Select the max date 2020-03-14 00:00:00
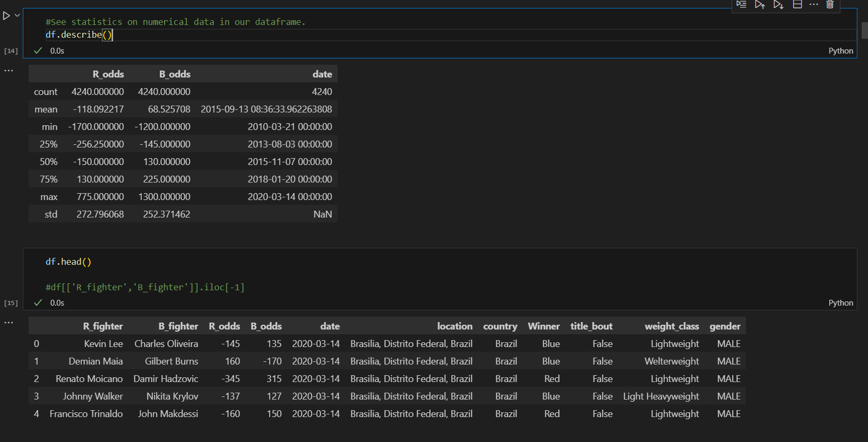Image resolution: width=868 pixels, height=442 pixels. (x=290, y=197)
